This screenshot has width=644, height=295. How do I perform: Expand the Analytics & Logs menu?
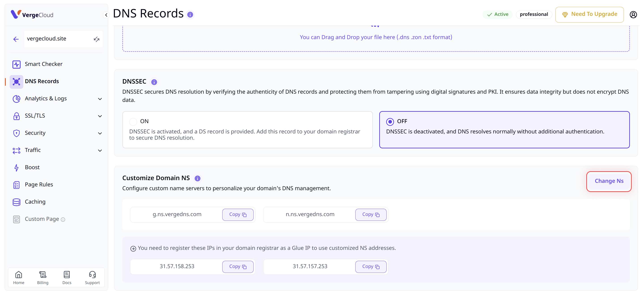(100, 99)
